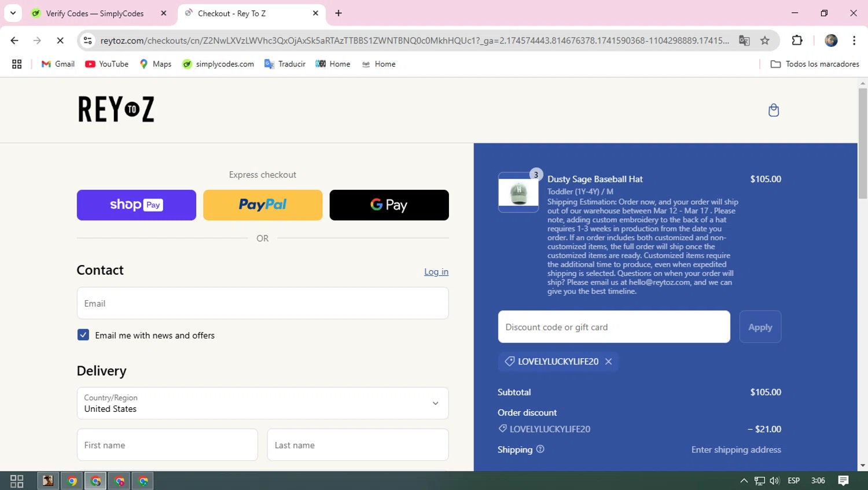
Task: Open the first taskbar app icon
Action: click(48, 481)
